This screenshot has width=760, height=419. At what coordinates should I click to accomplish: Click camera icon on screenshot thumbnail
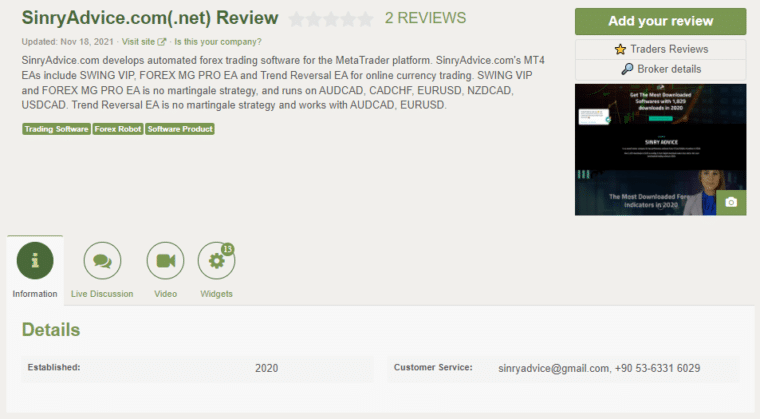[x=731, y=202]
